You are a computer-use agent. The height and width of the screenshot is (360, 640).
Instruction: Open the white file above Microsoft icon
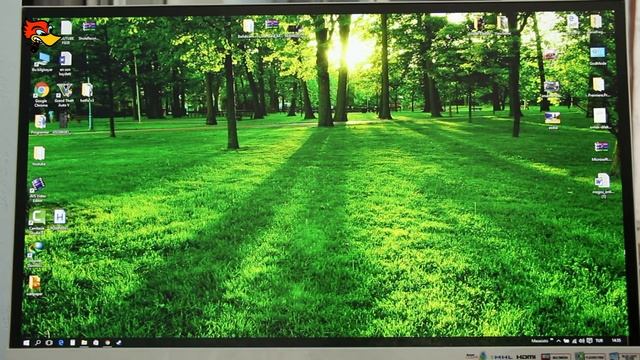tap(600, 116)
